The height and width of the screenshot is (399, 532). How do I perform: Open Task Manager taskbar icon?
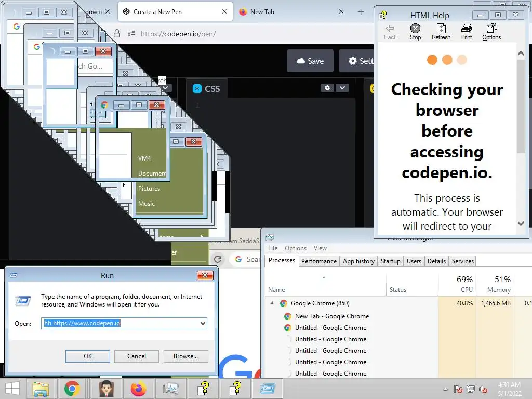pos(170,389)
